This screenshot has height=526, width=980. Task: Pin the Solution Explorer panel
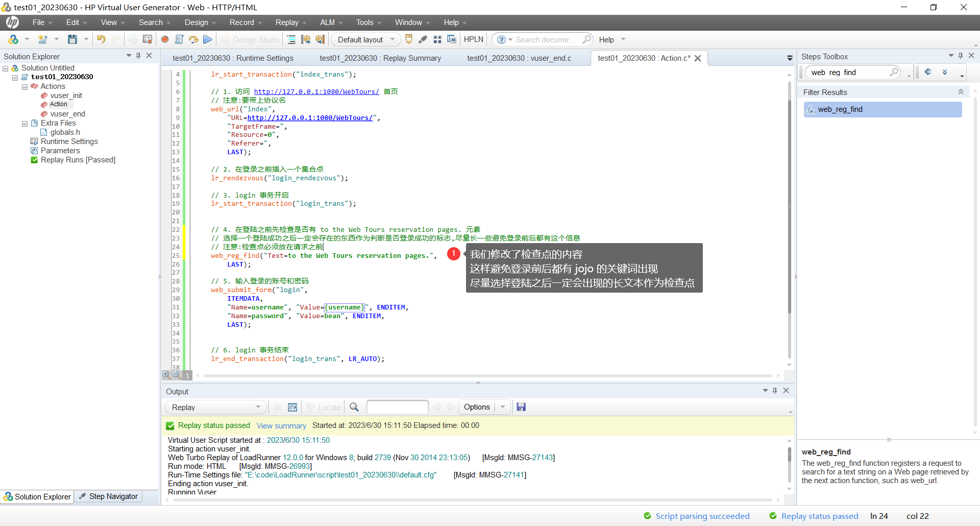138,56
